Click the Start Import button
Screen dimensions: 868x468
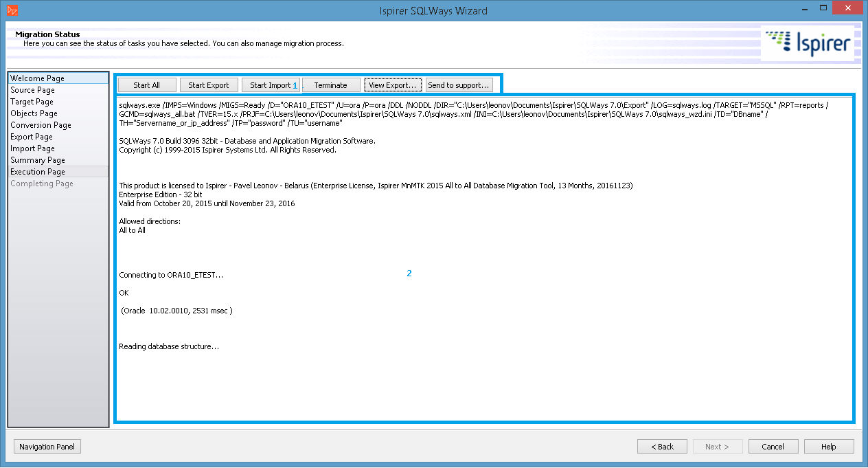pos(271,85)
